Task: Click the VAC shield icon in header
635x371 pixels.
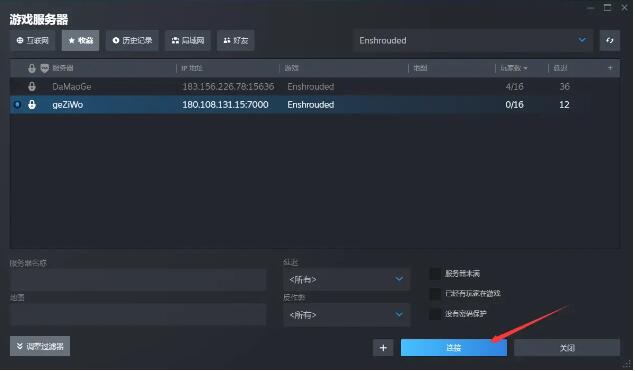Action: coord(45,68)
